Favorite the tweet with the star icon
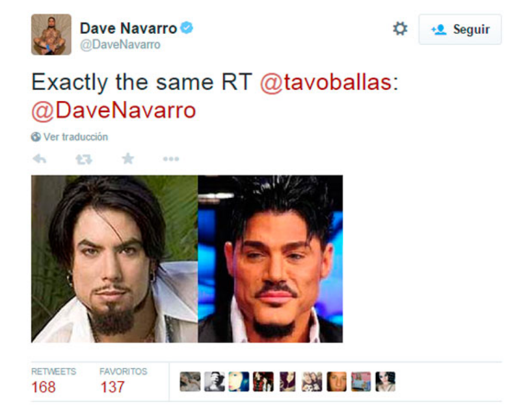 click(128, 158)
